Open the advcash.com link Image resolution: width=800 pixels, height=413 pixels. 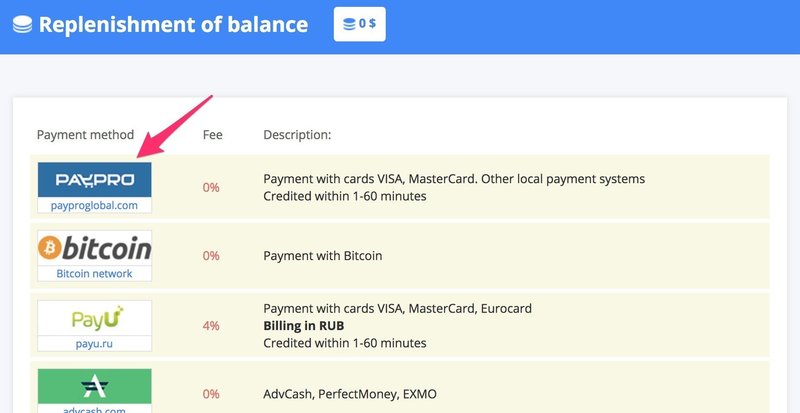[94, 408]
